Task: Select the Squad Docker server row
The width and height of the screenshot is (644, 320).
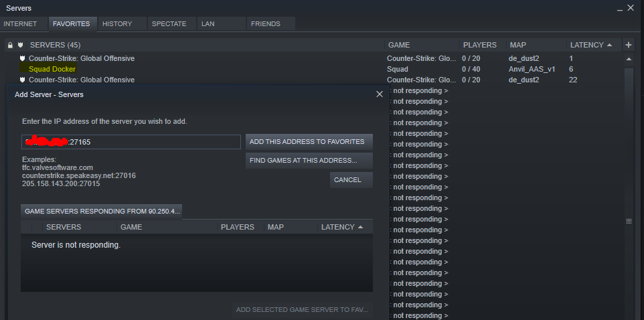Action: [x=314, y=69]
